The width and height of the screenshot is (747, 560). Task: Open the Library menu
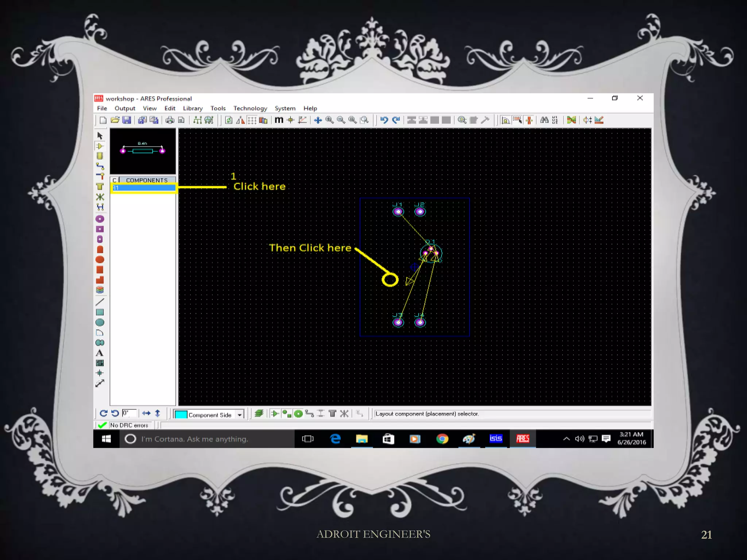pos(193,108)
